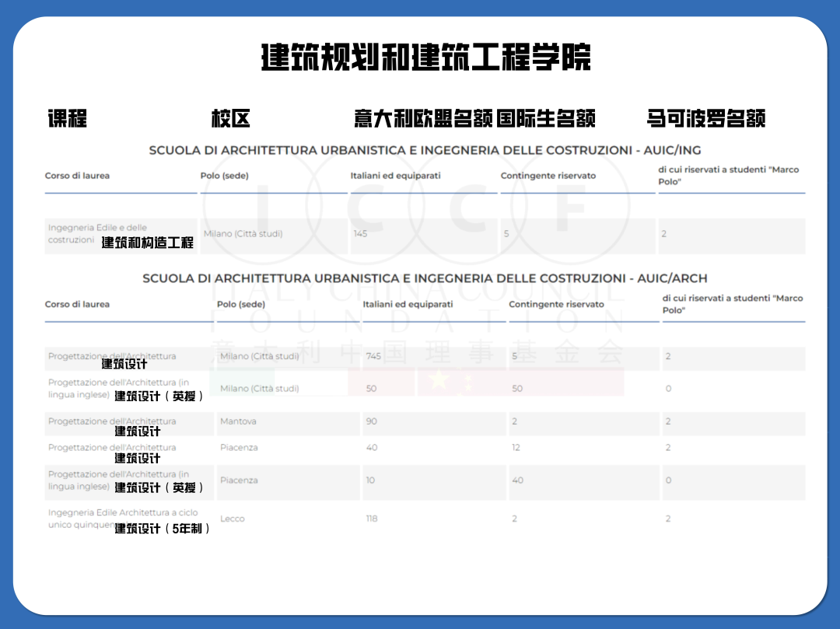This screenshot has height=629, width=840.
Task: Click 'Polo (sede)' header in AUIC/ING table
Action: (x=225, y=176)
